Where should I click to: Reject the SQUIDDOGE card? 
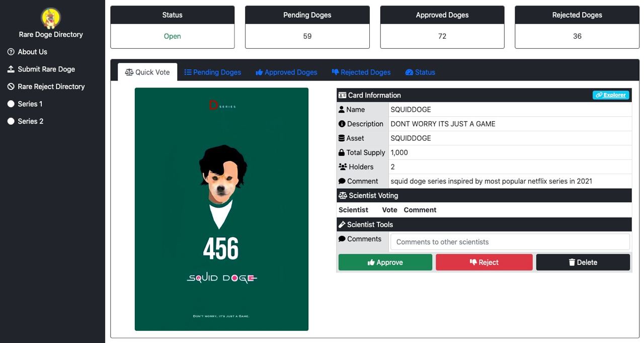point(484,262)
